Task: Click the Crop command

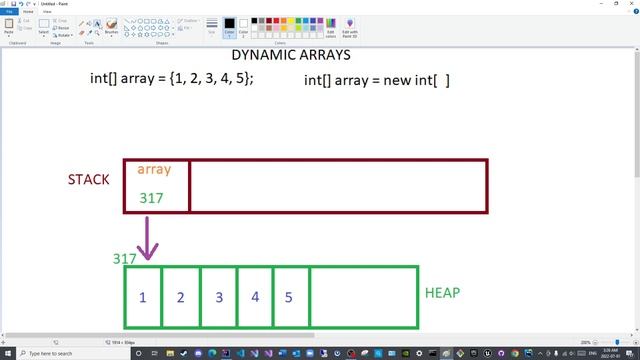Action: [x=60, y=20]
